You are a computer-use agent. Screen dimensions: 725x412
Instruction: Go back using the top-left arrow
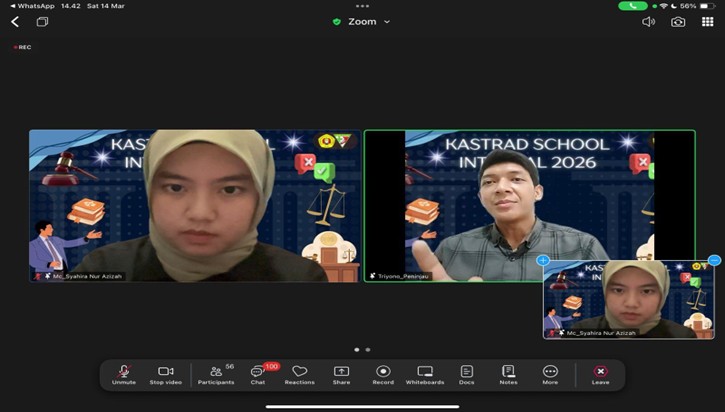[15, 21]
